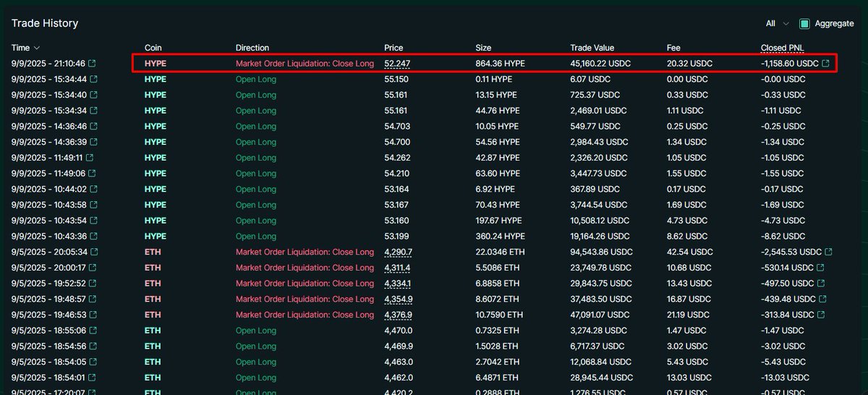
Task: Open explorer link icon for 19:52:52 trade
Action: (x=93, y=284)
